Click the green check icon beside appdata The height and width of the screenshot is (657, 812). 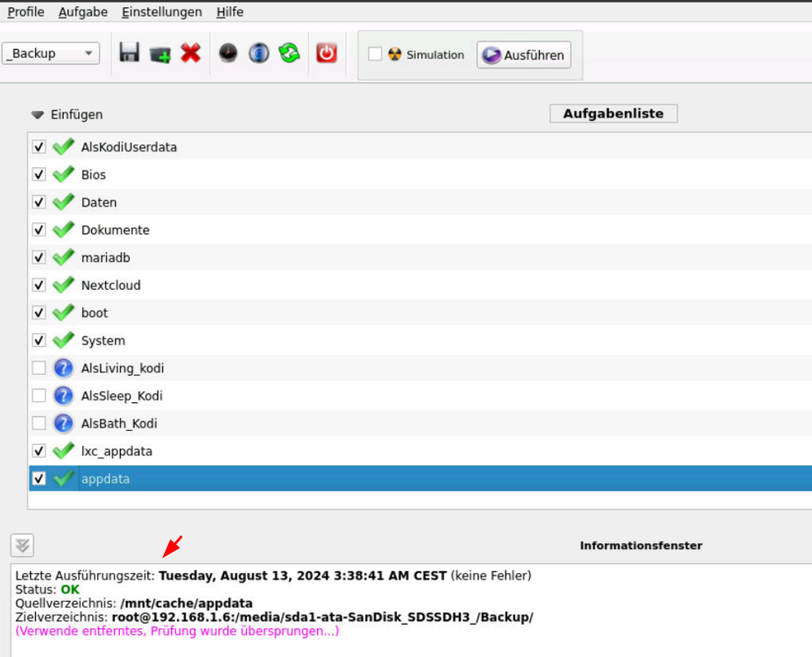tap(63, 478)
